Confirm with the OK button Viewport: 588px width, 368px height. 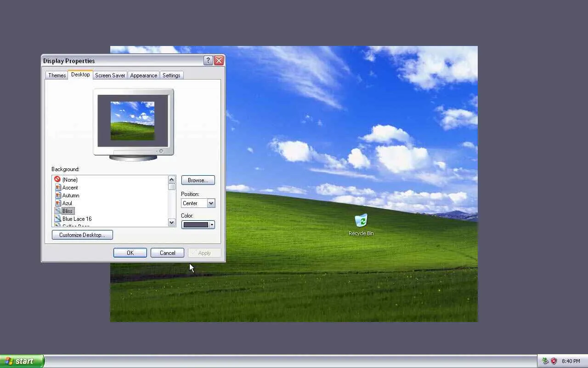(x=130, y=253)
